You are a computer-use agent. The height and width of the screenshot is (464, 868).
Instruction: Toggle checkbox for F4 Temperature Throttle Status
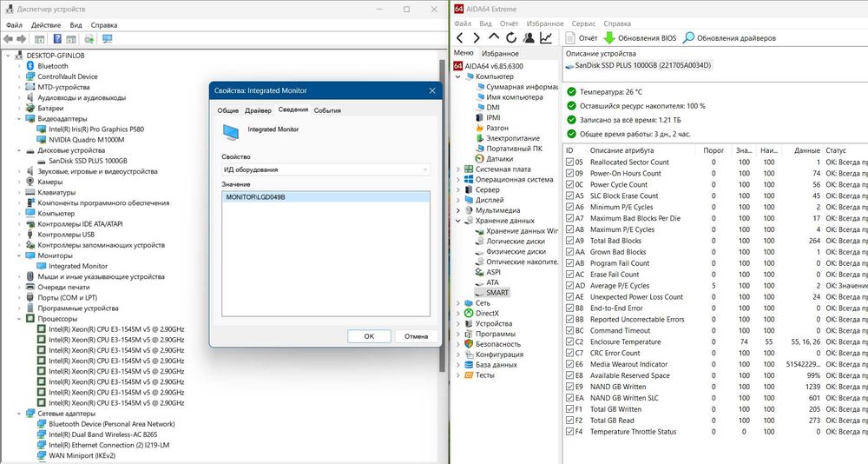tap(569, 432)
